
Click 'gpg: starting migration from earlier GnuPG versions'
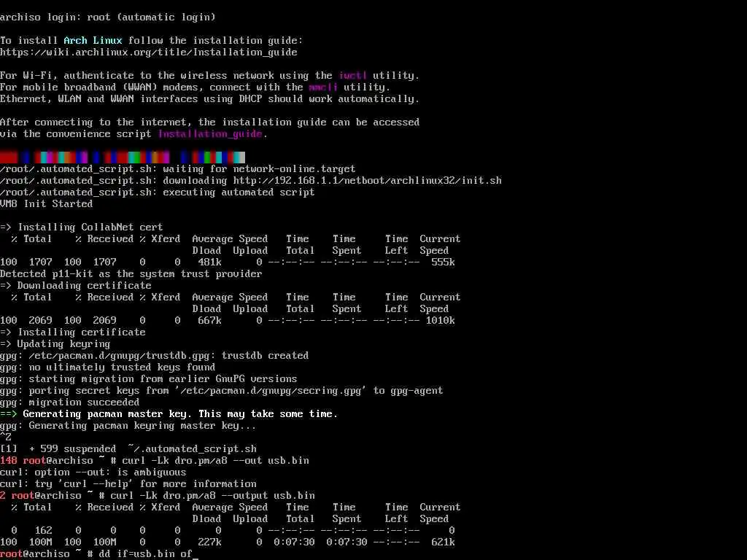[149, 379]
